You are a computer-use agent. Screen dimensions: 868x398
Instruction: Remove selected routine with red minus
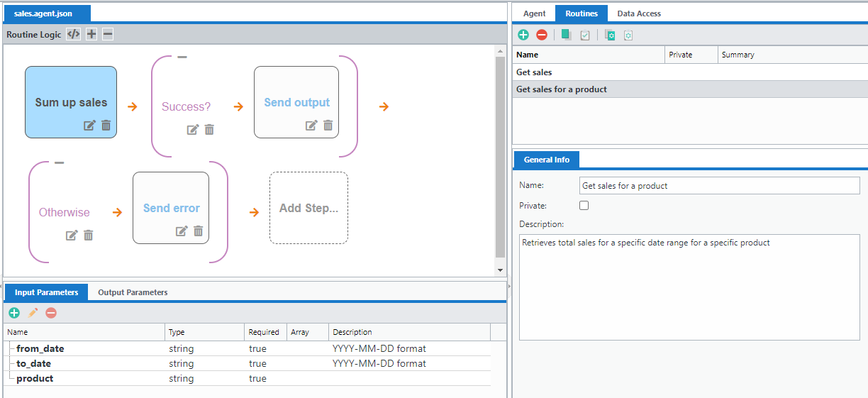point(542,35)
